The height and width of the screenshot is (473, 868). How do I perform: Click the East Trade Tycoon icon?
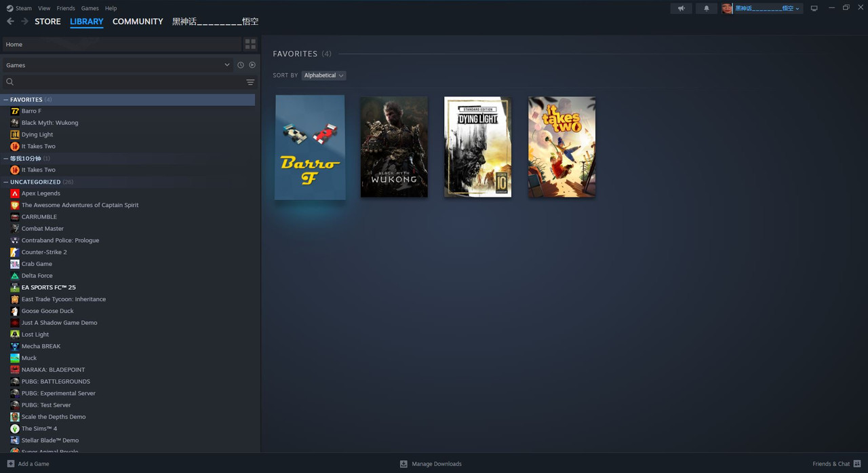(15, 299)
